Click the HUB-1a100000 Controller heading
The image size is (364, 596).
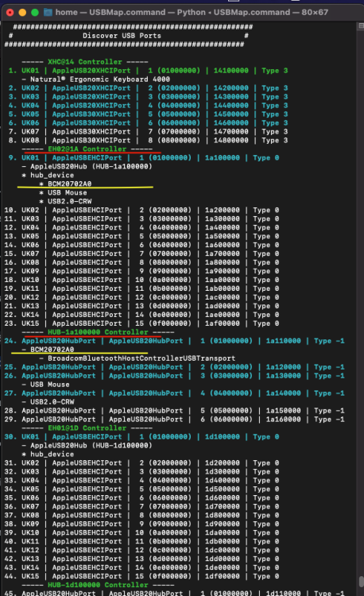pyautogui.click(x=98, y=332)
